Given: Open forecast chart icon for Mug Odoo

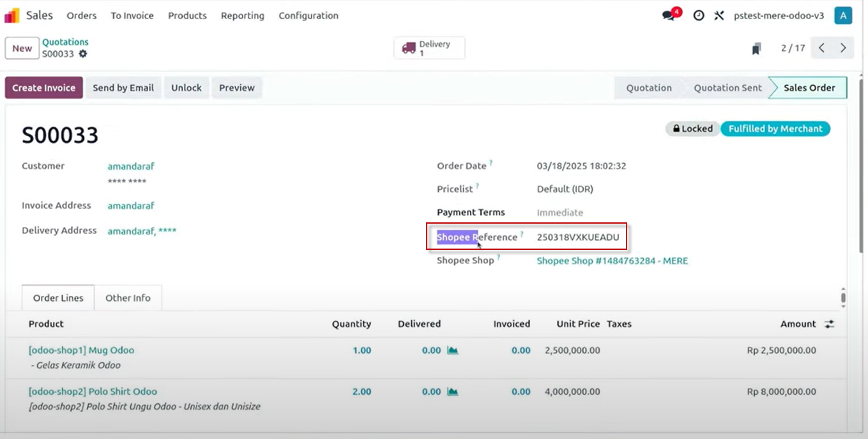Looking at the screenshot, I should 453,350.
